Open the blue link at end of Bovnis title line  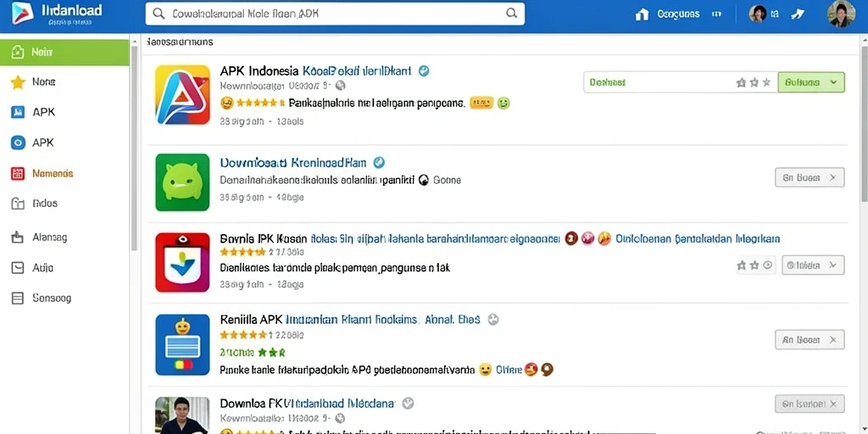tap(698, 238)
